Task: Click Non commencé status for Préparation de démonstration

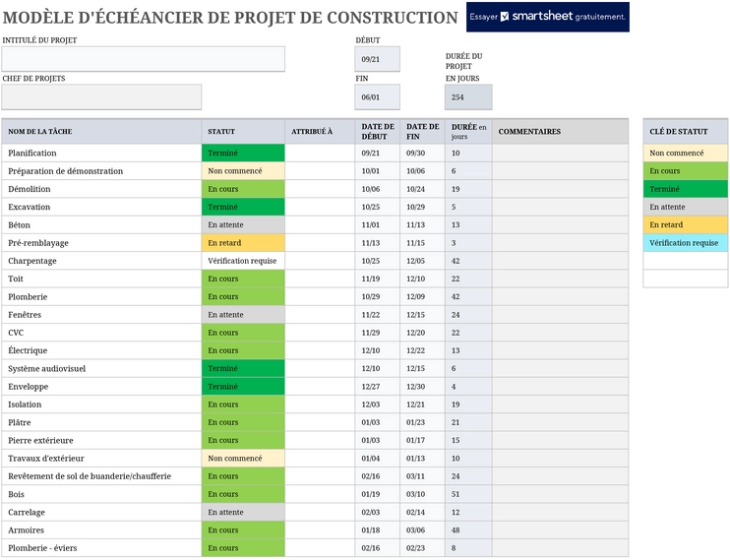Action: click(x=243, y=171)
